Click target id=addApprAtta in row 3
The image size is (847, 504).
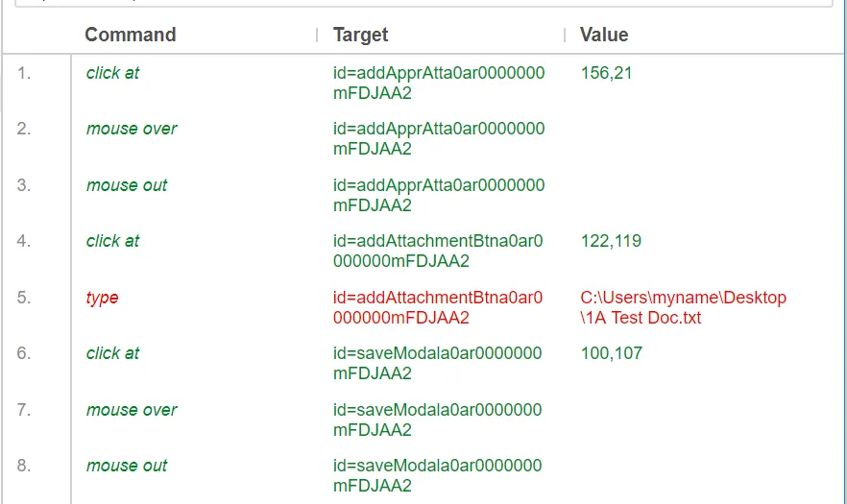coord(438,195)
